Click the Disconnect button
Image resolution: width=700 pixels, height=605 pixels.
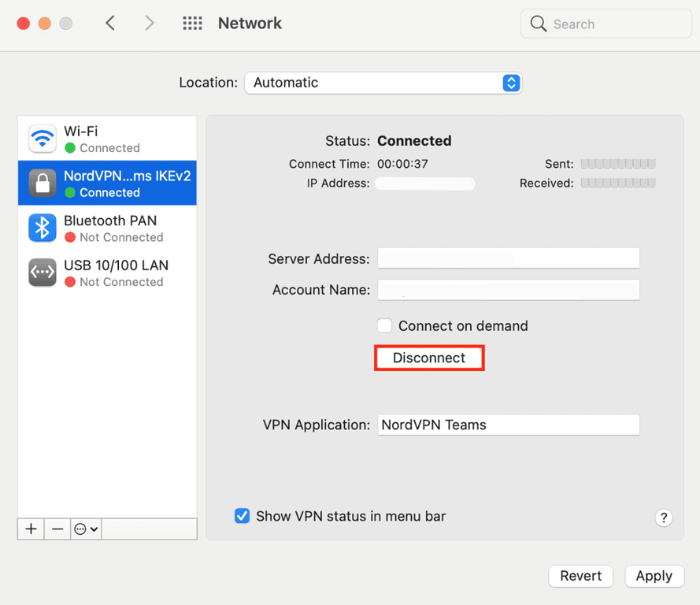coord(429,358)
